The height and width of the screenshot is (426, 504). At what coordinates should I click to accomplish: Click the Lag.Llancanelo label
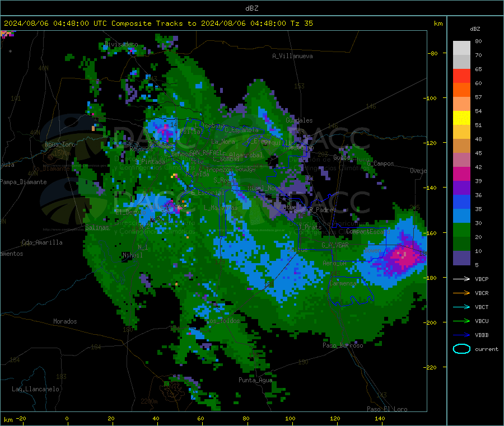pyautogui.click(x=35, y=389)
